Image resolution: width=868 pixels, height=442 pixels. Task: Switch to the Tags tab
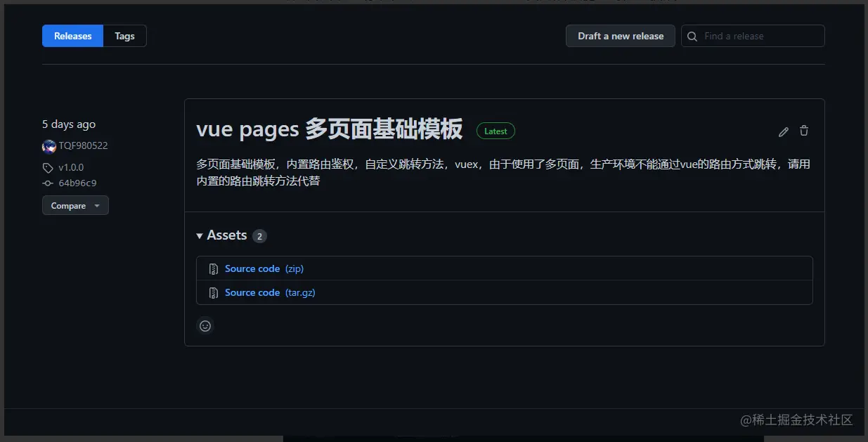click(x=124, y=36)
